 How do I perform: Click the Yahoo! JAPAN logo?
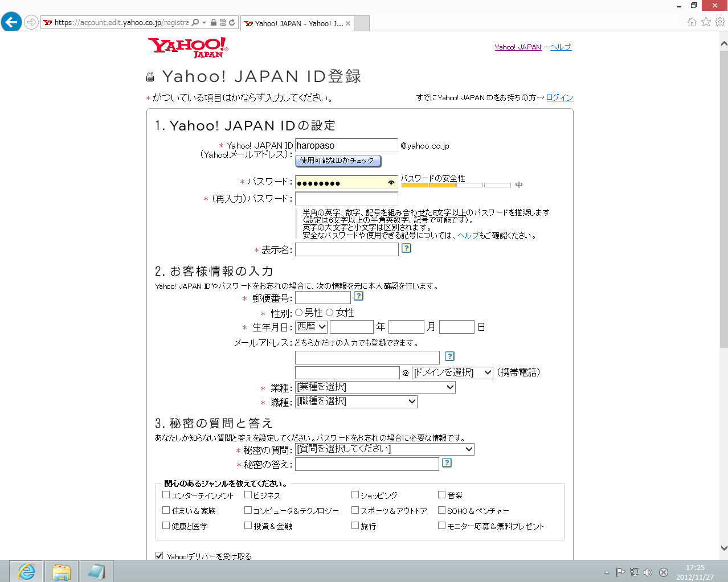(x=188, y=47)
